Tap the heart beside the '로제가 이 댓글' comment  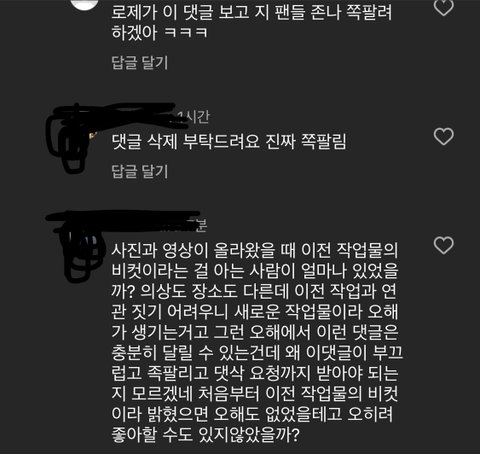pyautogui.click(x=444, y=7)
